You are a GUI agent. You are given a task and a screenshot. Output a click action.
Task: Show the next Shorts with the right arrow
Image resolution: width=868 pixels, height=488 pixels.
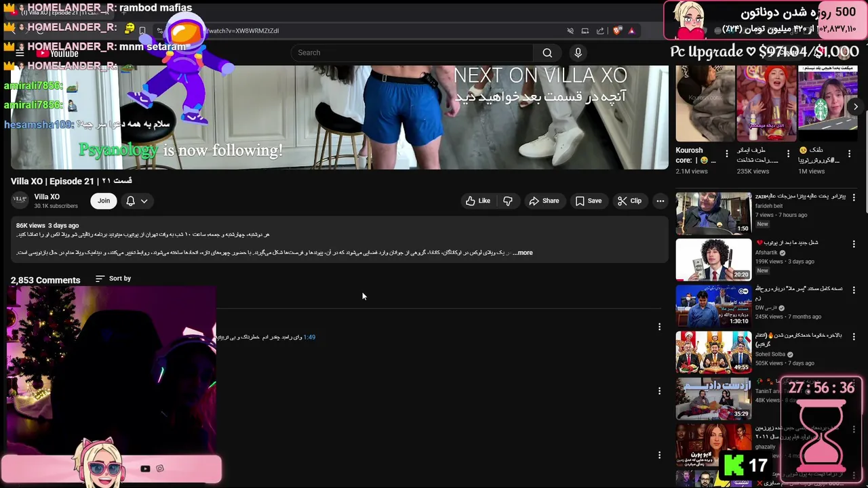(856, 106)
